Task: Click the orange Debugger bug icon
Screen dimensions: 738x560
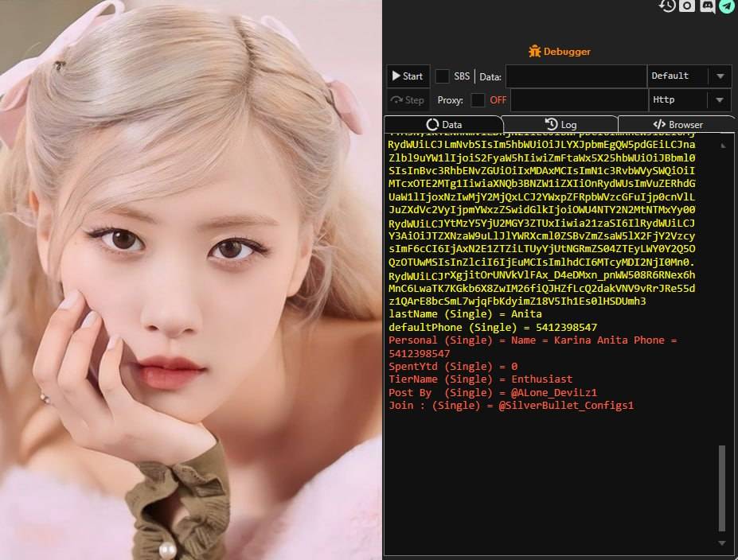Action: [534, 51]
